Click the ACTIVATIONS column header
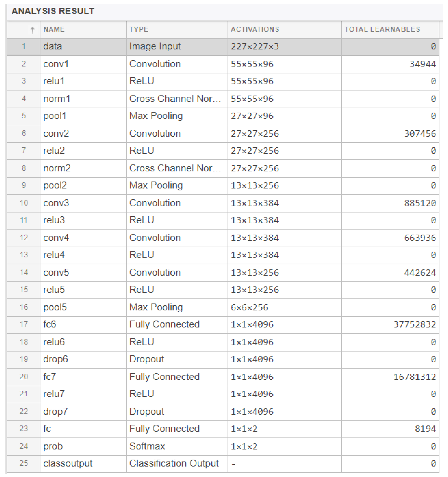Screen dimensions: 448x477 click(255, 29)
